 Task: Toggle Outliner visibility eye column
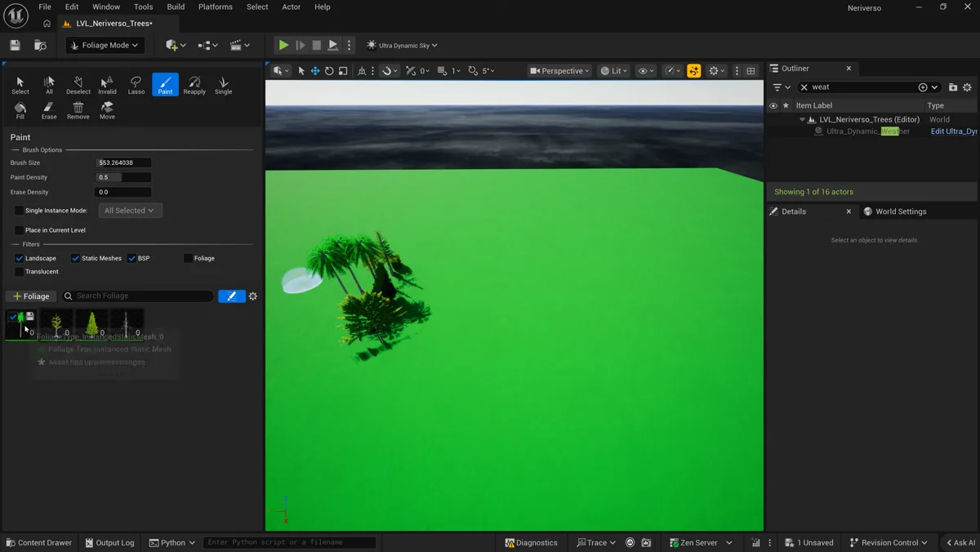coord(773,105)
